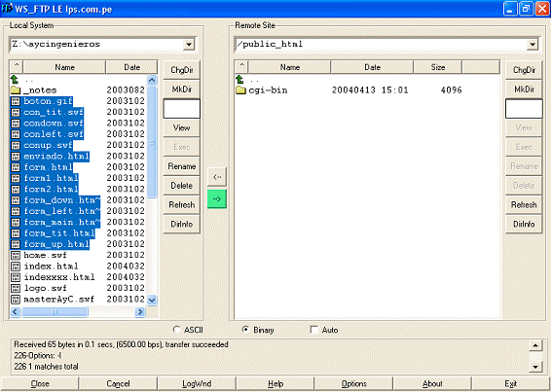This screenshot has height=392, width=551.
Task: Select the cgi-bin folder icon
Action: coord(240,90)
